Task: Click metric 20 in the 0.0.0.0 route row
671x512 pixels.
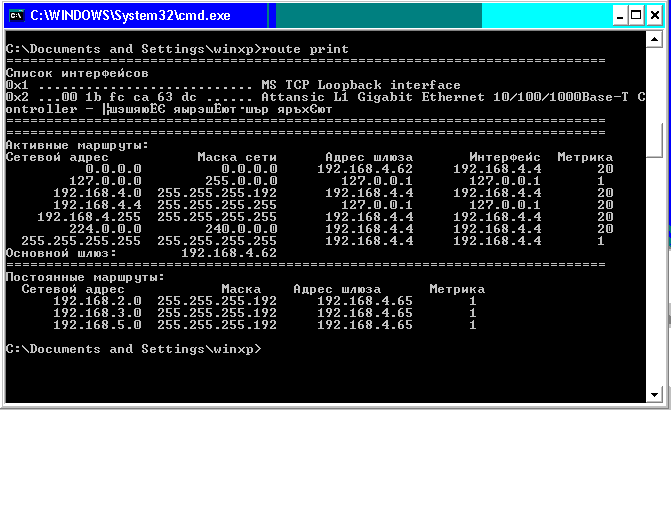Action: [x=605, y=169]
